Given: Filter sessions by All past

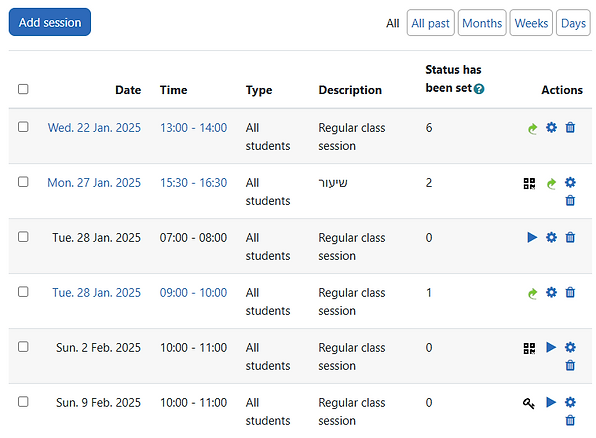Looking at the screenshot, I should coord(430,23).
